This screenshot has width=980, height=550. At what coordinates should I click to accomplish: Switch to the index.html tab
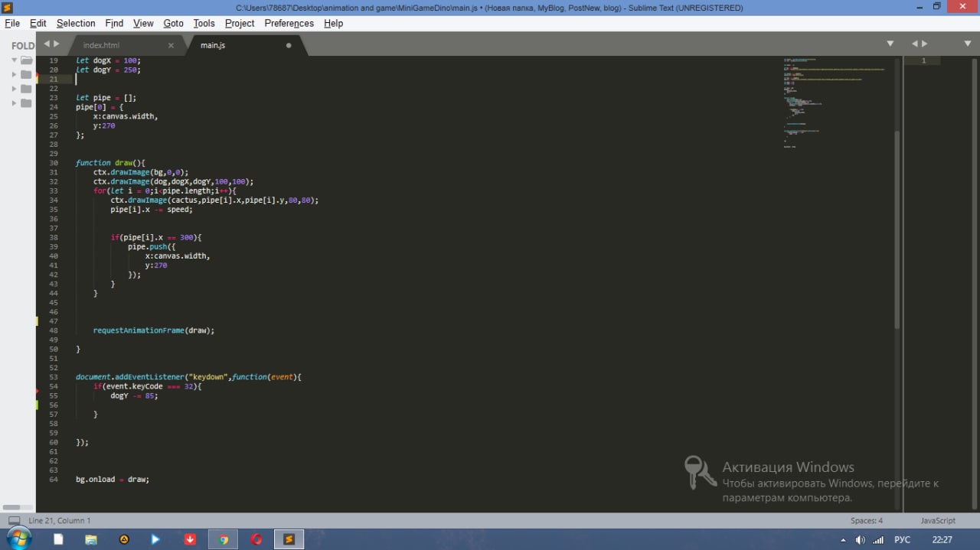(x=101, y=45)
